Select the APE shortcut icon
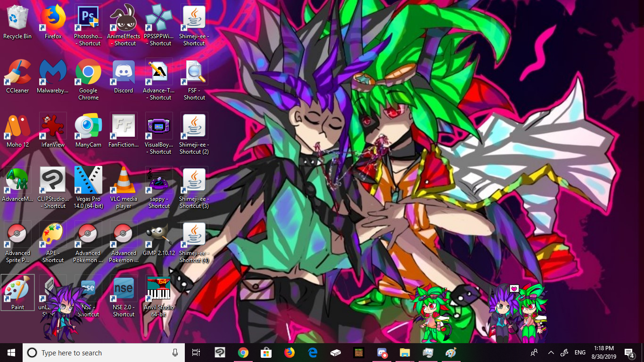 pos(53,242)
